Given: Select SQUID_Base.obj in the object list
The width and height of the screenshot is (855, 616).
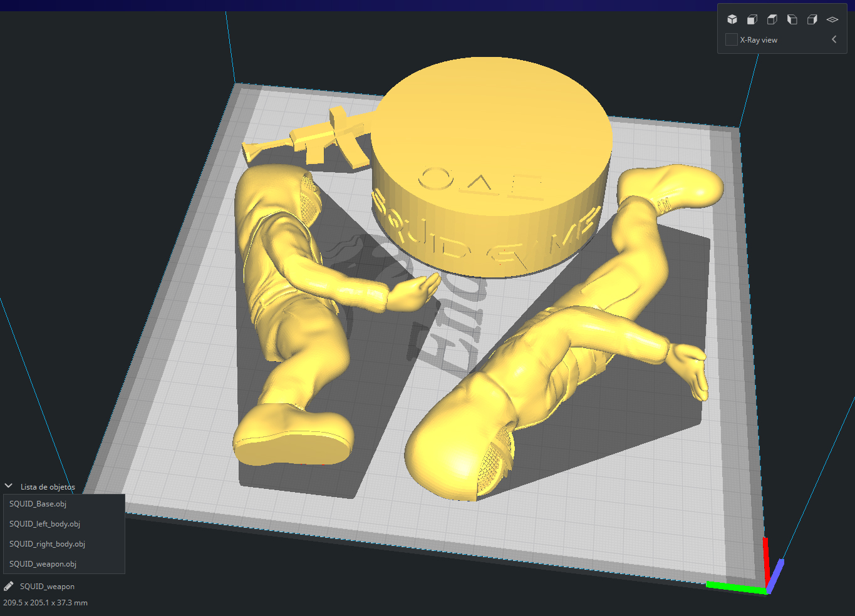Looking at the screenshot, I should 64,504.
